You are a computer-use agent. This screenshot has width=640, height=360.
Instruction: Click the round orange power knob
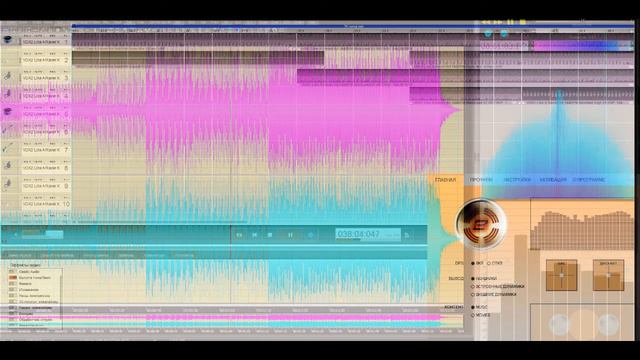pos(481,224)
